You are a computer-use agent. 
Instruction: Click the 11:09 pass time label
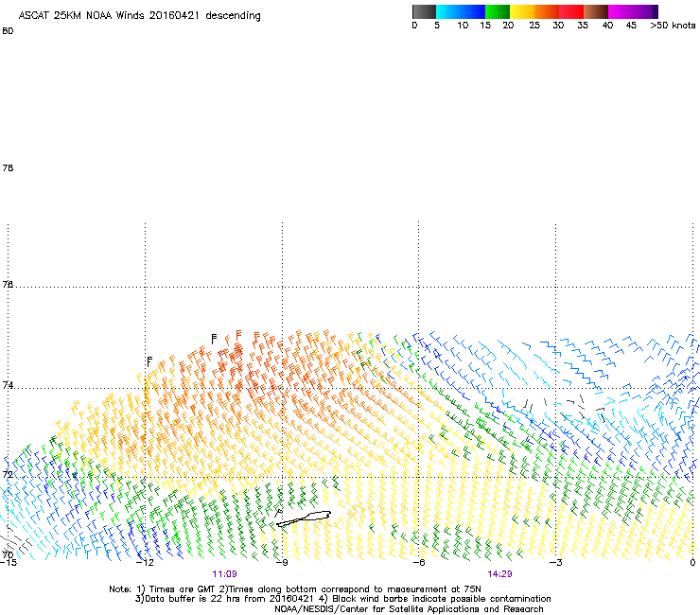click(x=224, y=574)
